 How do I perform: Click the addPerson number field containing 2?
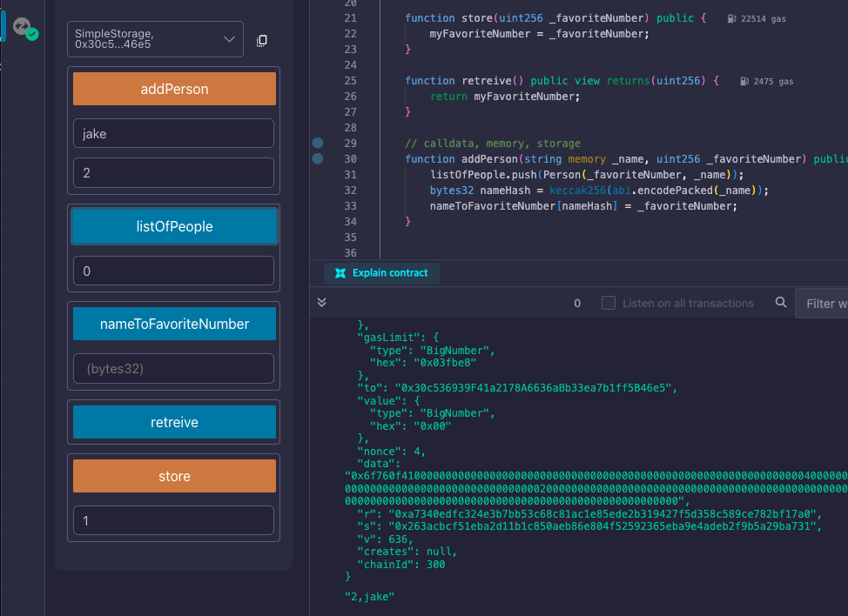click(173, 172)
